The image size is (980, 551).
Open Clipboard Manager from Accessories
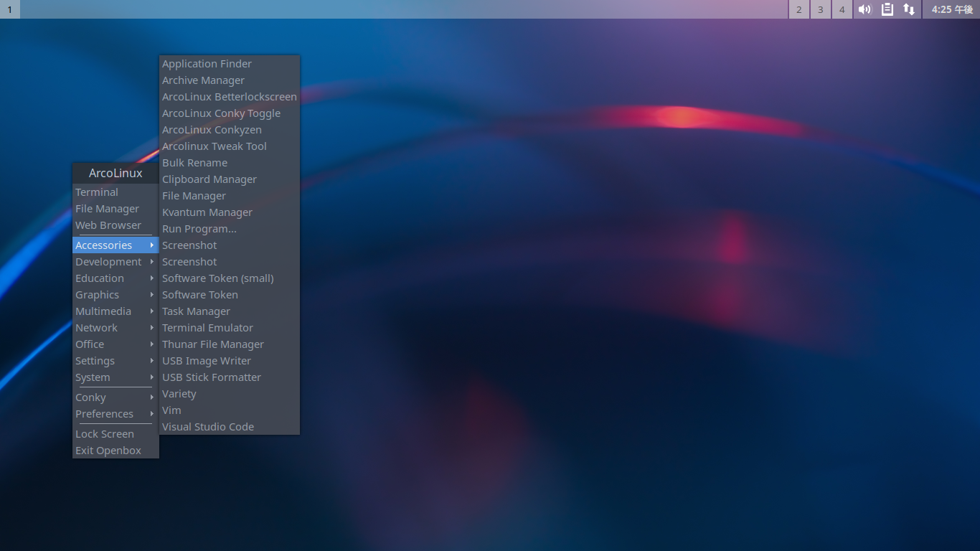tap(229, 179)
